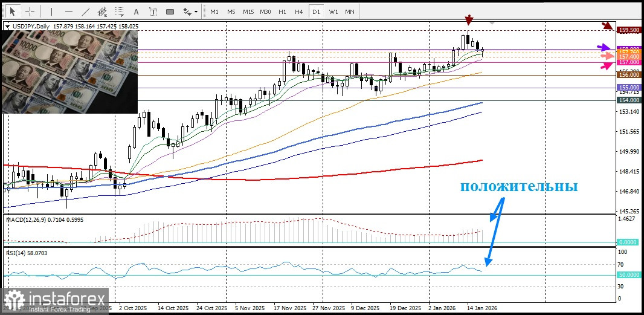This screenshot has width=644, height=315.
Task: Click the gray chart shift triangle marker
Action: [x=492, y=23]
